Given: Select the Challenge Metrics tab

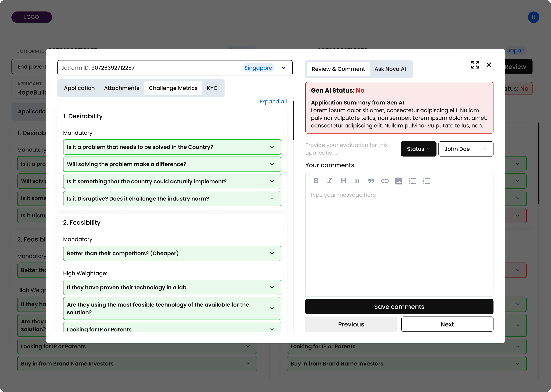Looking at the screenshot, I should pyautogui.click(x=173, y=88).
